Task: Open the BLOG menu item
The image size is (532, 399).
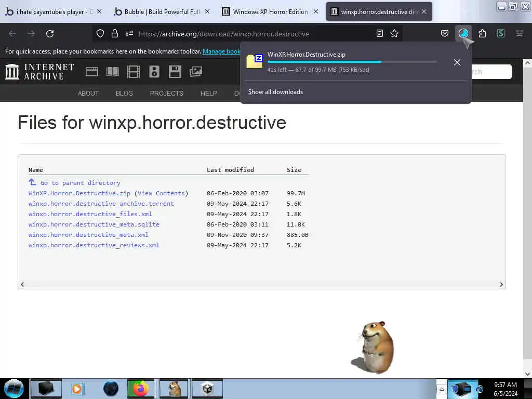Action: coord(124,94)
